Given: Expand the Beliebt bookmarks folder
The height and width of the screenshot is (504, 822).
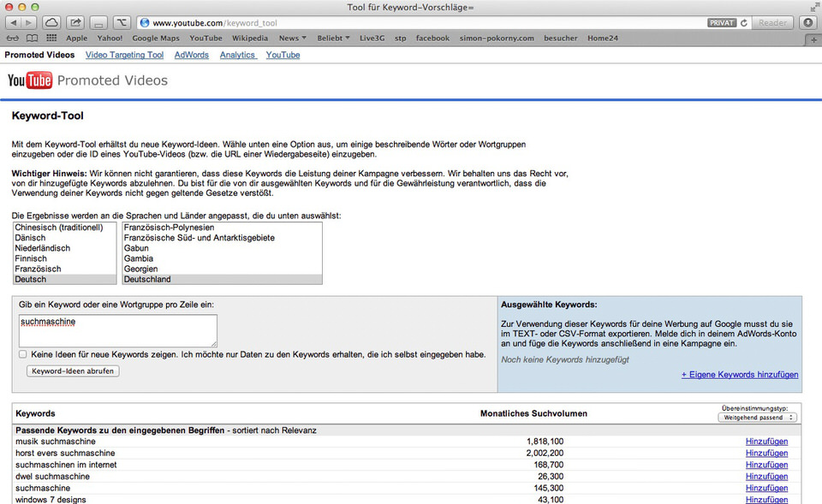Looking at the screenshot, I should tap(333, 39).
